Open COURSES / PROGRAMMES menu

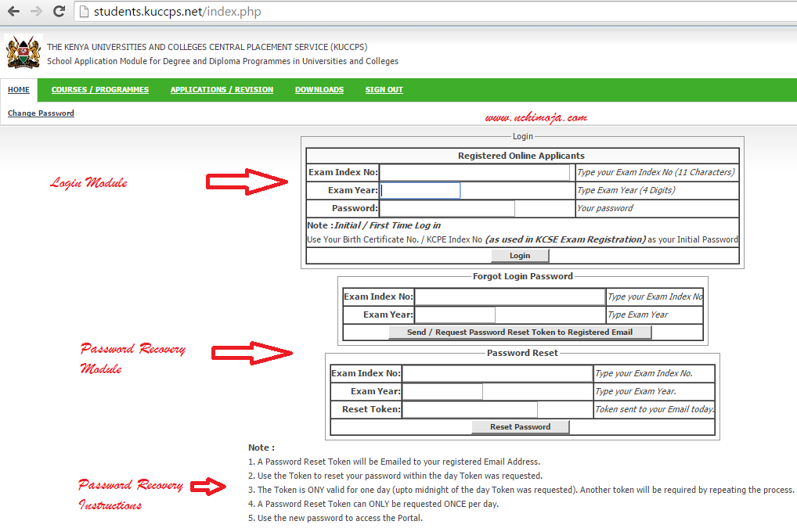100,90
